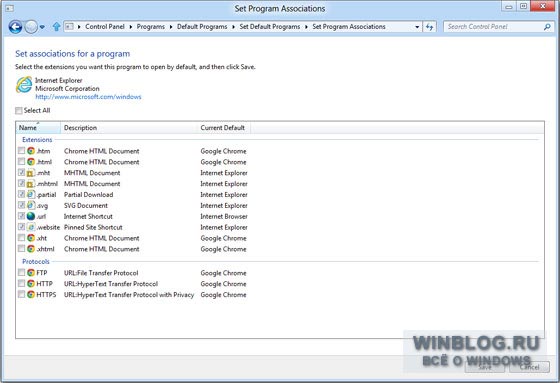
Task: Check the .html extension checkbox
Action: (21, 161)
